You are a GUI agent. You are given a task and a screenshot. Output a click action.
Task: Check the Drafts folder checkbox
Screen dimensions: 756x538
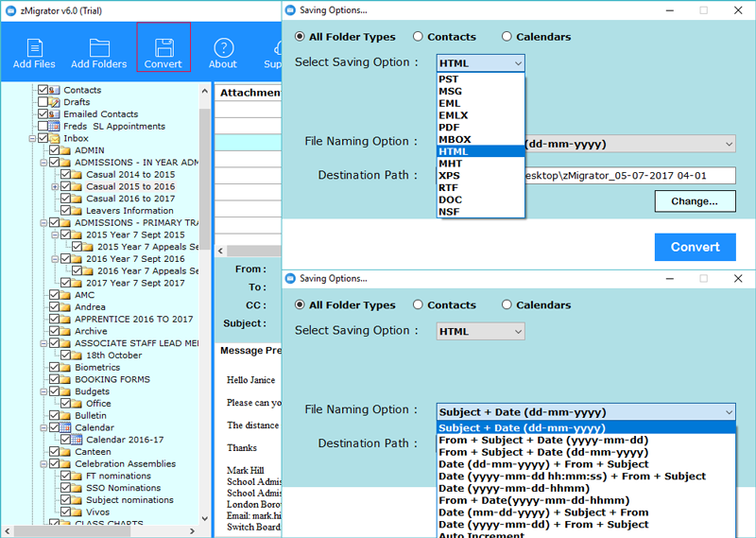[43, 101]
